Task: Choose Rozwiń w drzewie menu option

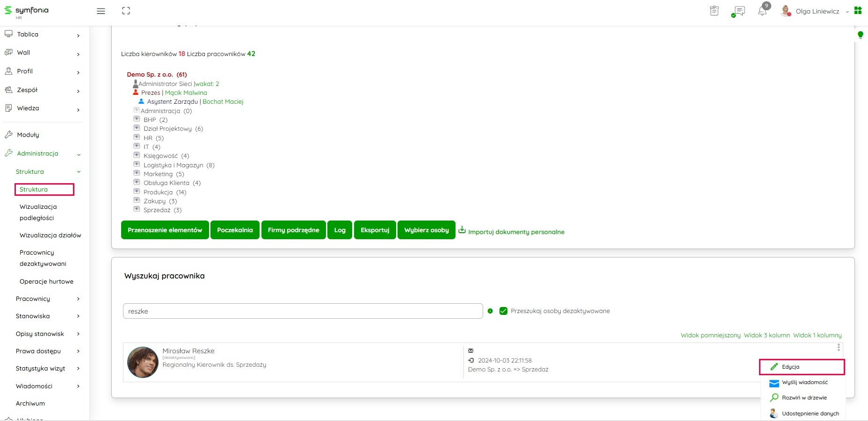Action: point(804,398)
